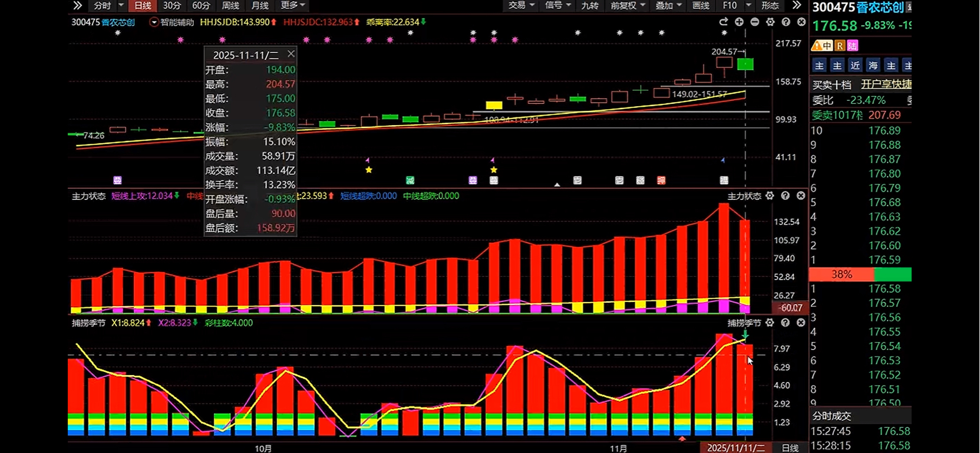Click the leftmost purple event marker below the candlesticks
The image size is (980, 453).
117,180
